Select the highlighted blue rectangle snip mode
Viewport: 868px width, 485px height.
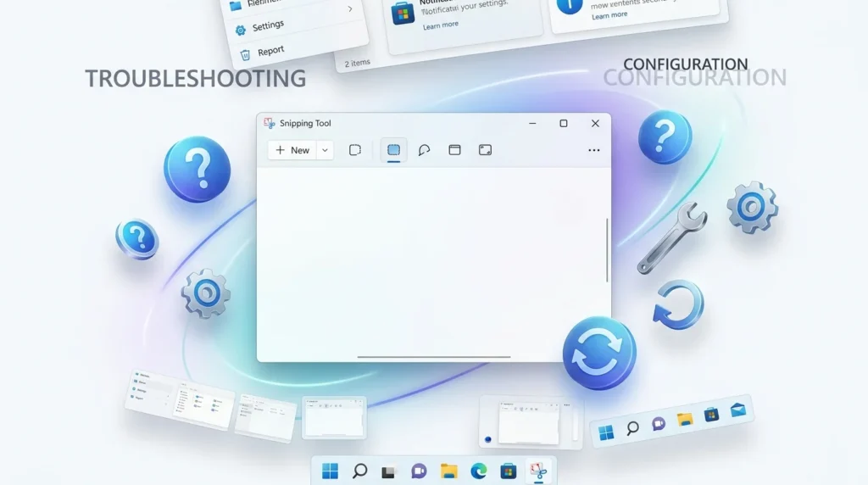(x=393, y=150)
